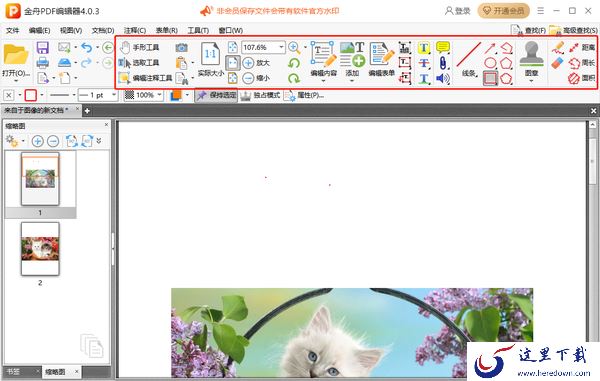Click the Perimeter (周长) measurement tool
The height and width of the screenshot is (381, 600).
(x=582, y=63)
